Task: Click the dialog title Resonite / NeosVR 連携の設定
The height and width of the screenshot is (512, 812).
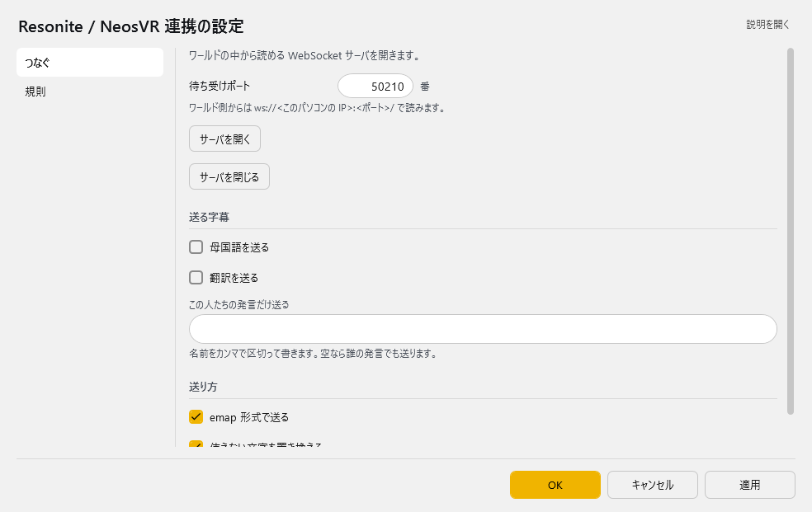Action: coord(131,26)
